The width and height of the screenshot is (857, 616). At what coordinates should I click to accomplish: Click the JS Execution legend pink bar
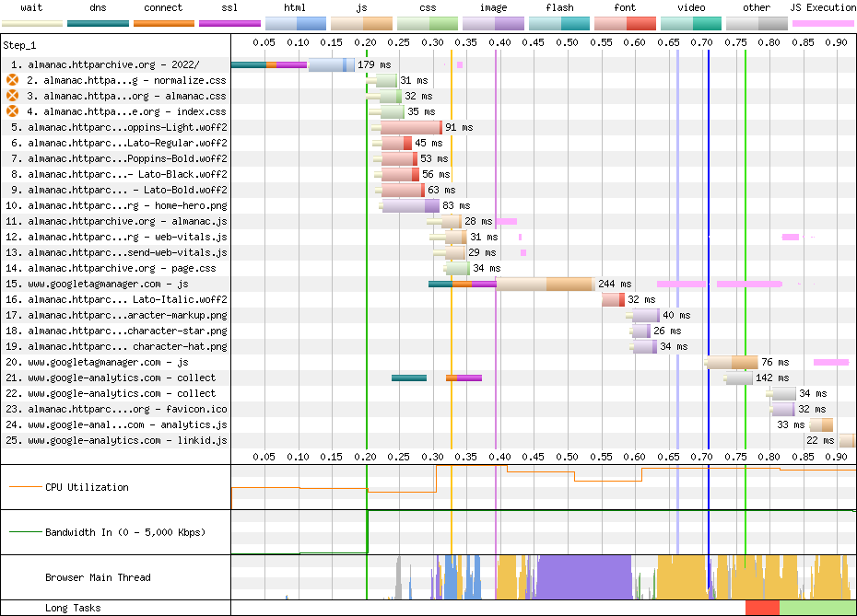(x=822, y=22)
